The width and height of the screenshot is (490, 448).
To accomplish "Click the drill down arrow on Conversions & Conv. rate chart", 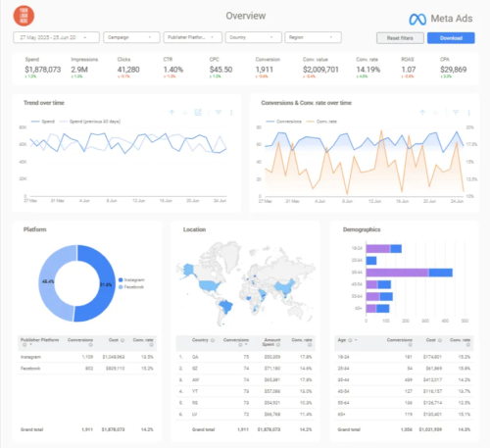I will pyautogui.click(x=436, y=113).
